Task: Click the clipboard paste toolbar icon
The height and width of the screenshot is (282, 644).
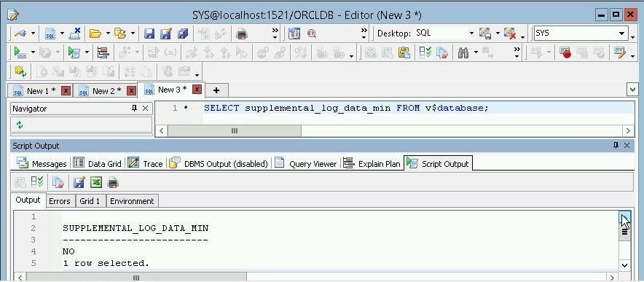Action: [404, 52]
